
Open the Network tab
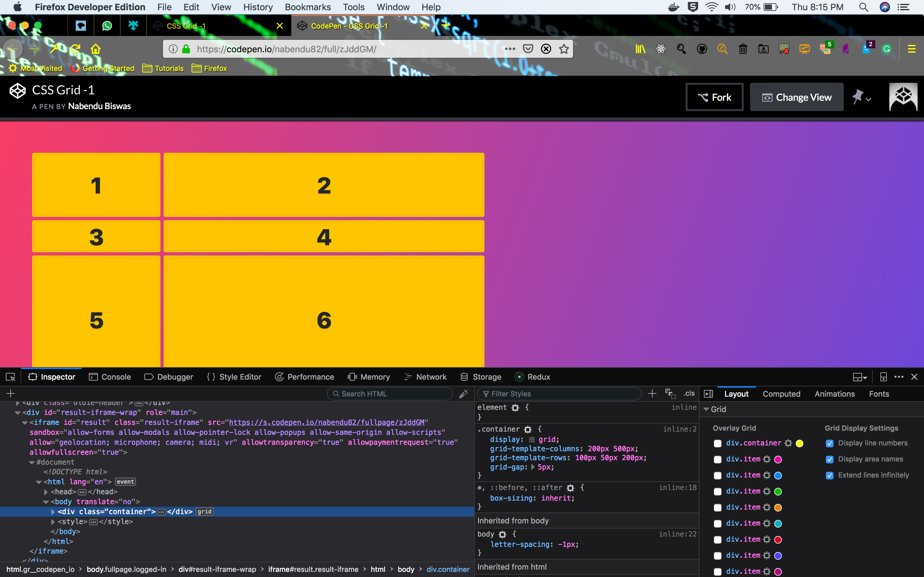coord(425,377)
